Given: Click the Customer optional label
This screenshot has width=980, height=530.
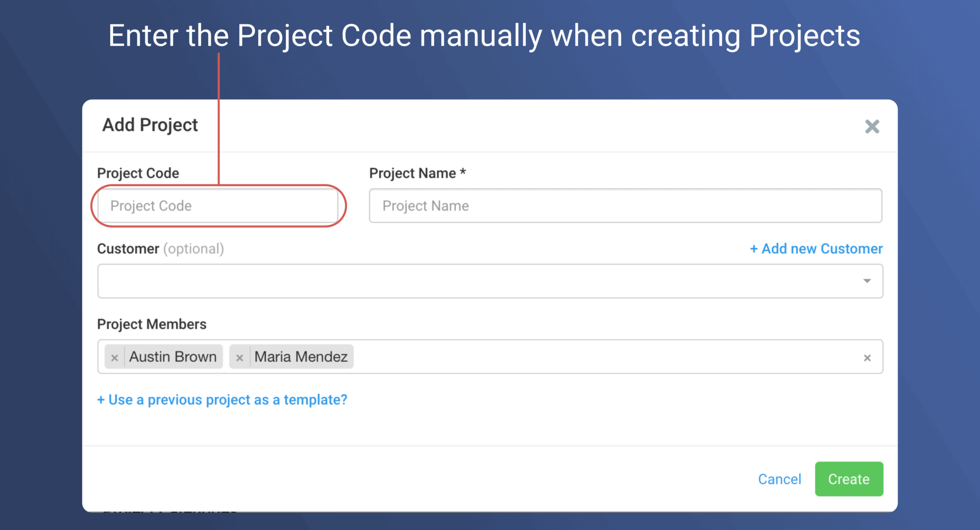Looking at the screenshot, I should click(x=161, y=249).
